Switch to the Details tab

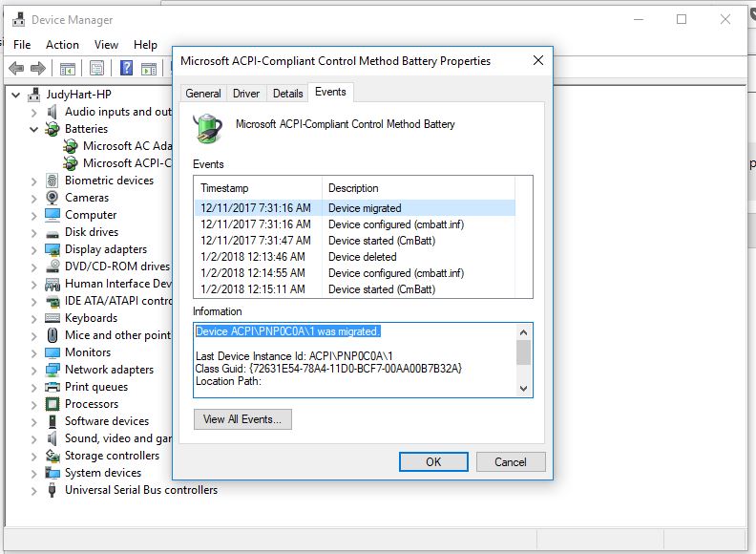click(x=288, y=94)
